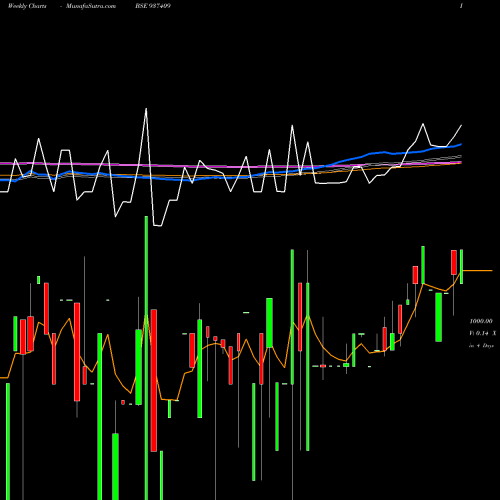Click the "1099.90" price value
Image resolution: width=500 pixels, height=500 pixels.
pos(481,321)
